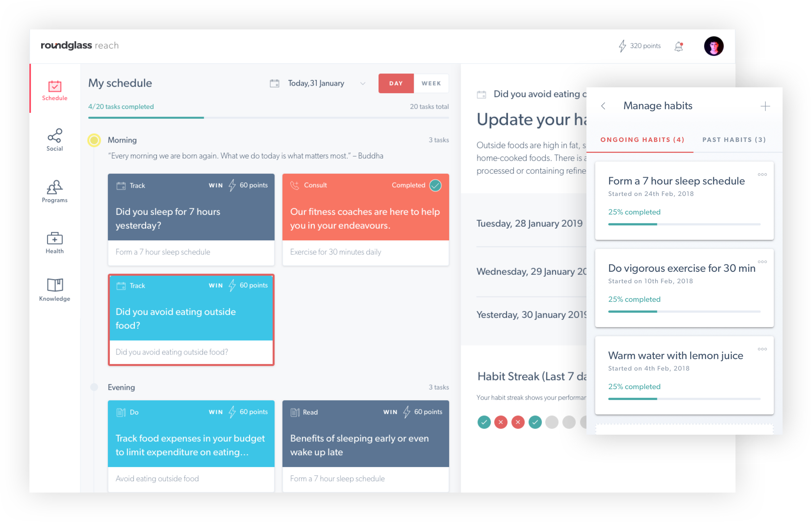The image size is (812, 522).
Task: Click first grey streak circle
Action: point(552,422)
